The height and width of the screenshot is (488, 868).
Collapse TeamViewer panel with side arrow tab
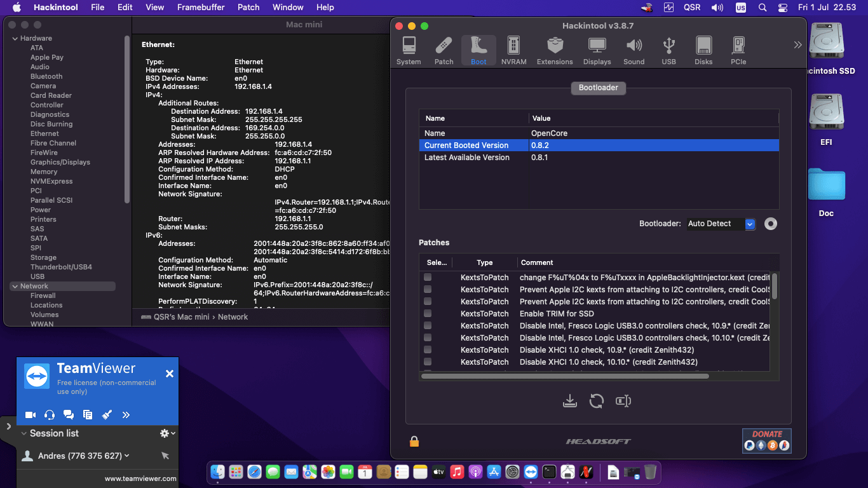(8, 426)
